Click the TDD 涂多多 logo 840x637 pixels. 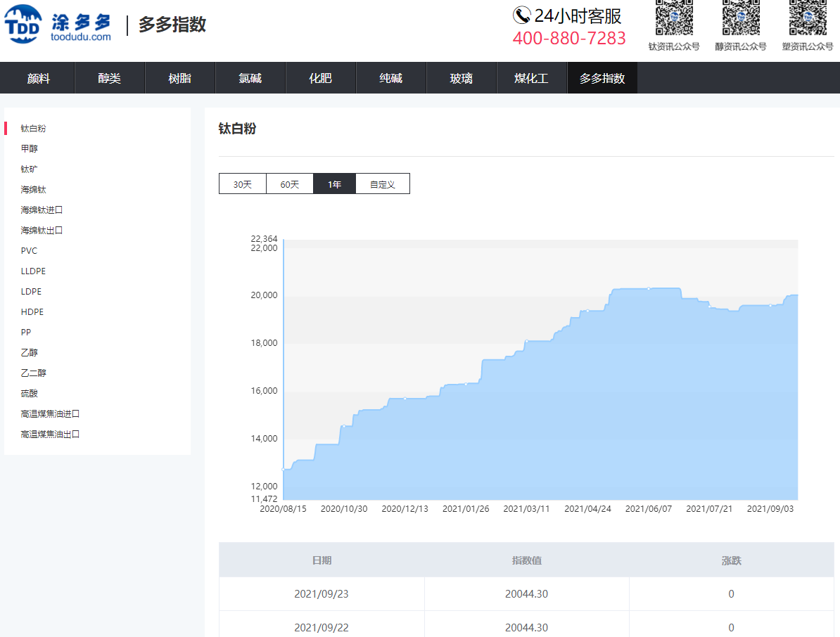[x=58, y=24]
